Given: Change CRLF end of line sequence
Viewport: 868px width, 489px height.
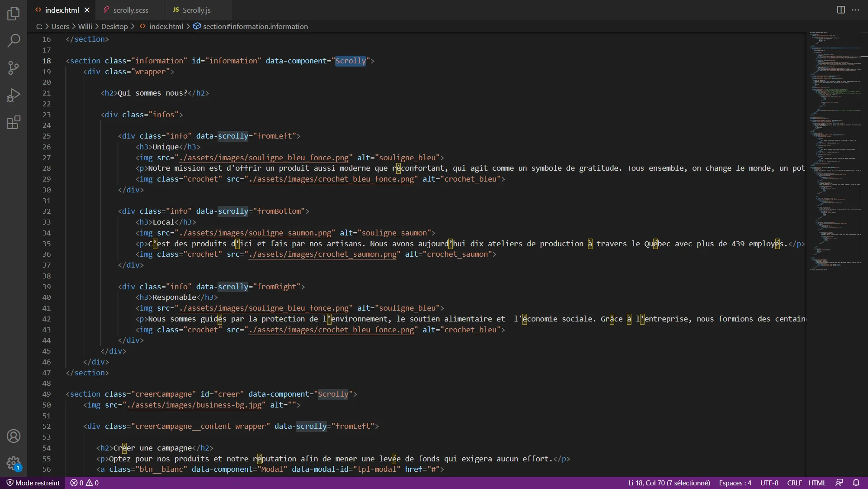Looking at the screenshot, I should point(794,483).
